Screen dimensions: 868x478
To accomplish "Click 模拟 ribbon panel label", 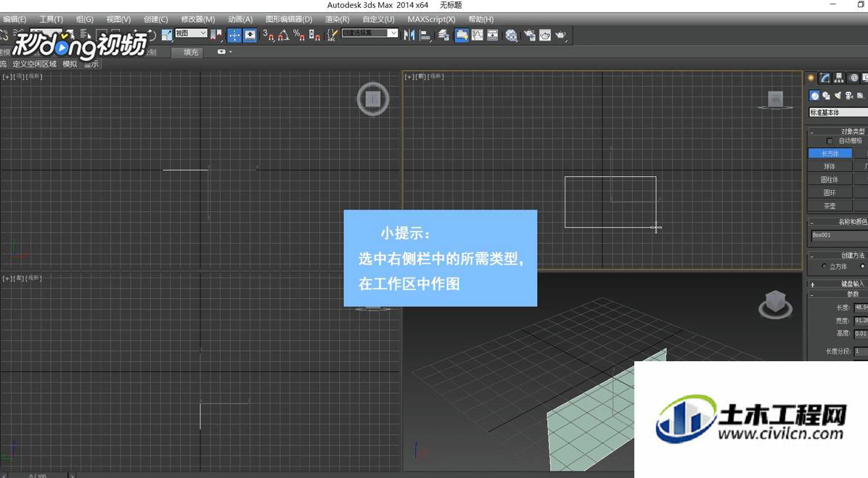I will pyautogui.click(x=70, y=64).
